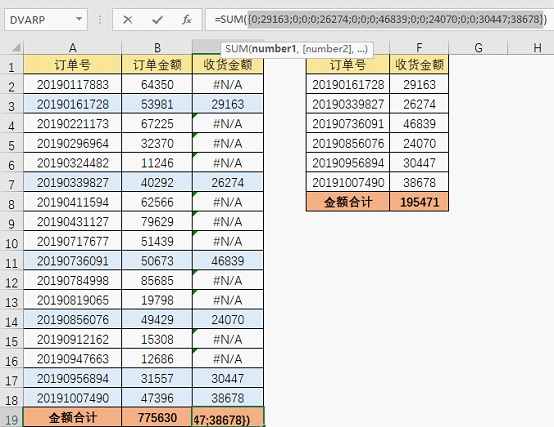Select cell with order 20190296964
Viewport: 554px width, 427px height.
[72, 143]
